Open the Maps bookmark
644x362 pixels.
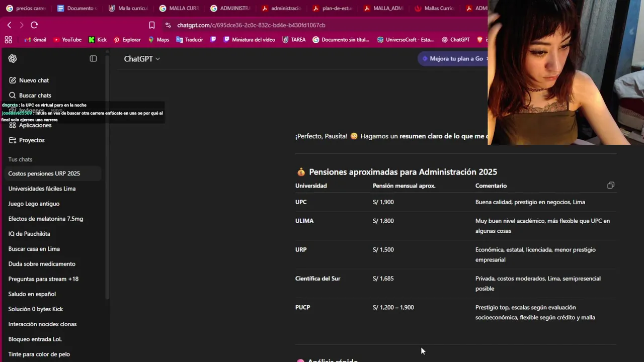pos(158,40)
